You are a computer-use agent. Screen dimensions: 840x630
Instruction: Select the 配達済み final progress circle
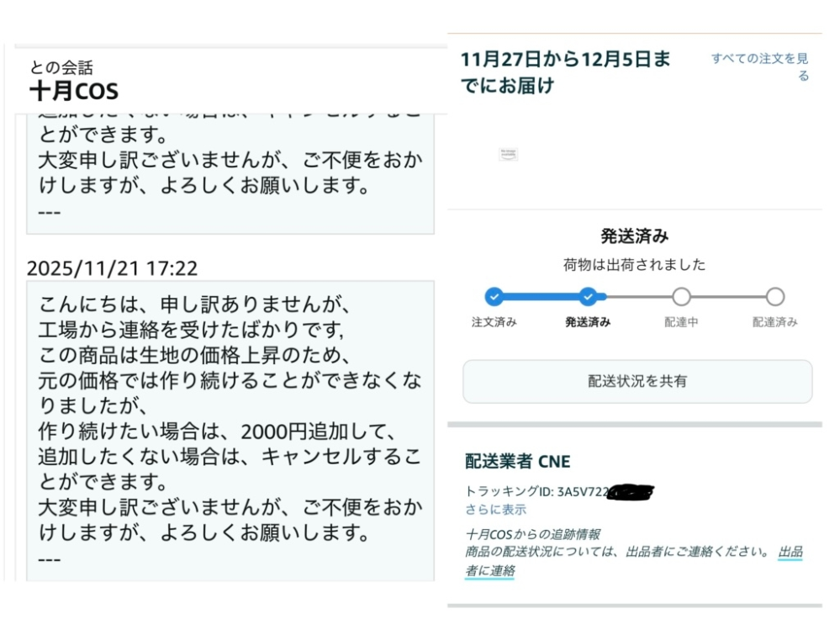click(774, 296)
